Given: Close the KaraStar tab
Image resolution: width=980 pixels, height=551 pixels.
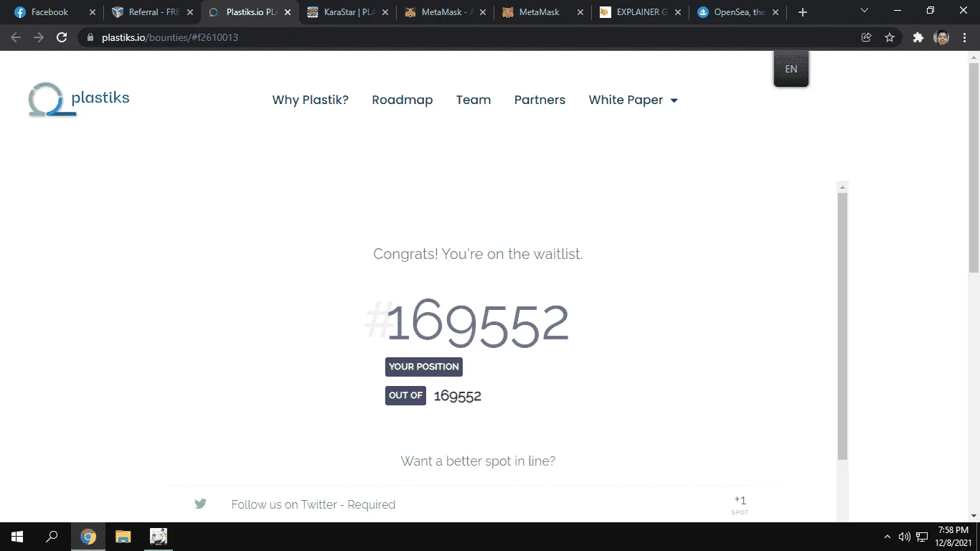Looking at the screenshot, I should point(385,12).
